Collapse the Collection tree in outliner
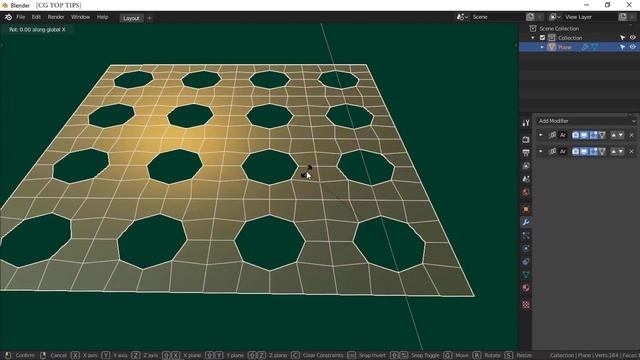Image resolution: width=640 pixels, height=360 pixels. 533,38
